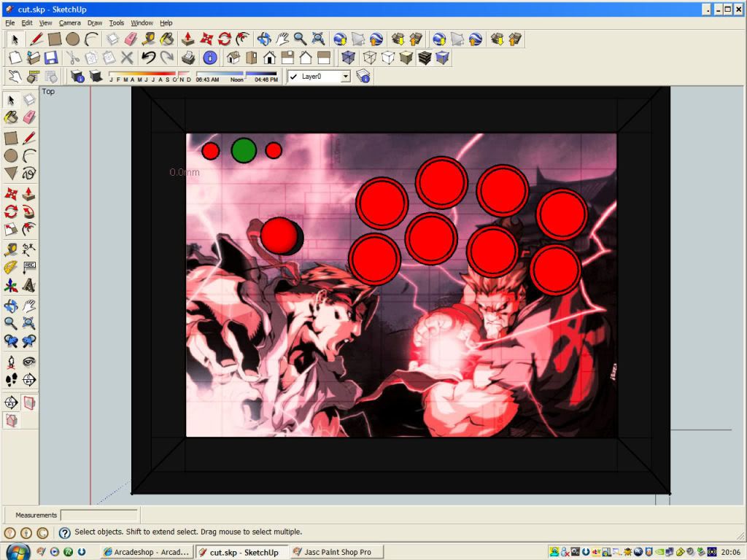This screenshot has width=747, height=560.
Task: Open Shadow Settings dialog icon
Action: coord(77,76)
